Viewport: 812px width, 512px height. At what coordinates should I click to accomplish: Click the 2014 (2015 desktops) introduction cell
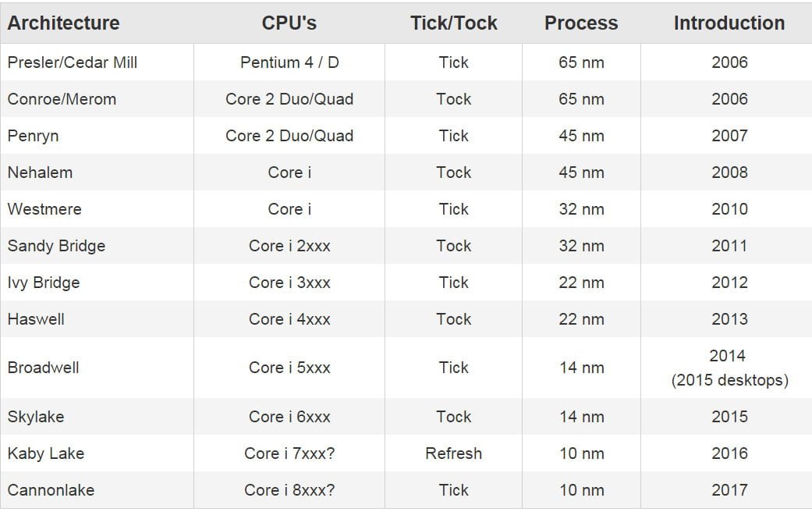(x=729, y=368)
